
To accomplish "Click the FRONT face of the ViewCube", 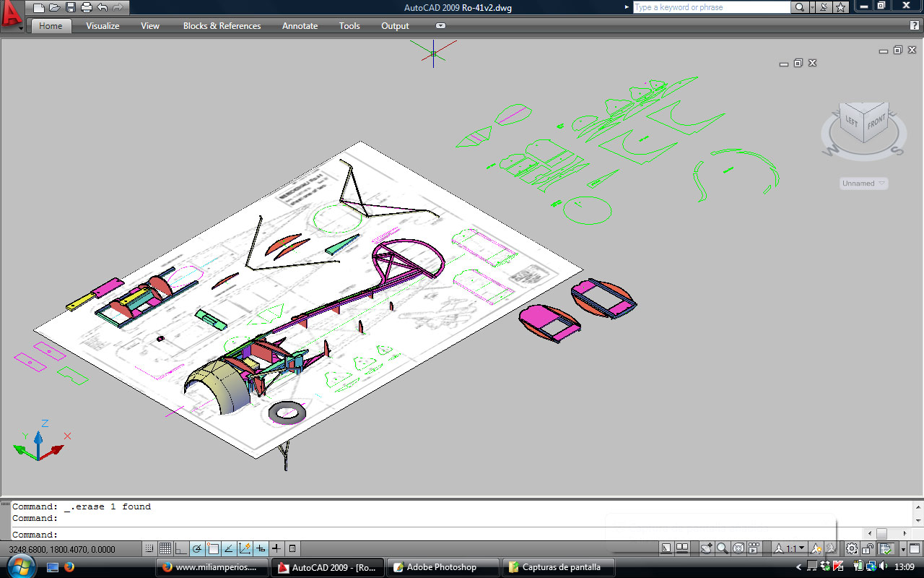I will tap(876, 121).
